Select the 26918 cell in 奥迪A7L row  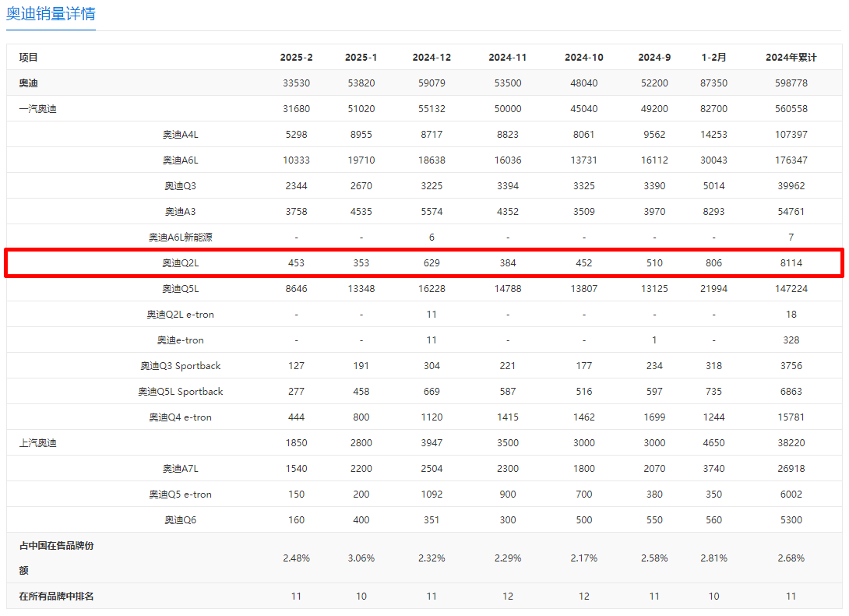[791, 469]
